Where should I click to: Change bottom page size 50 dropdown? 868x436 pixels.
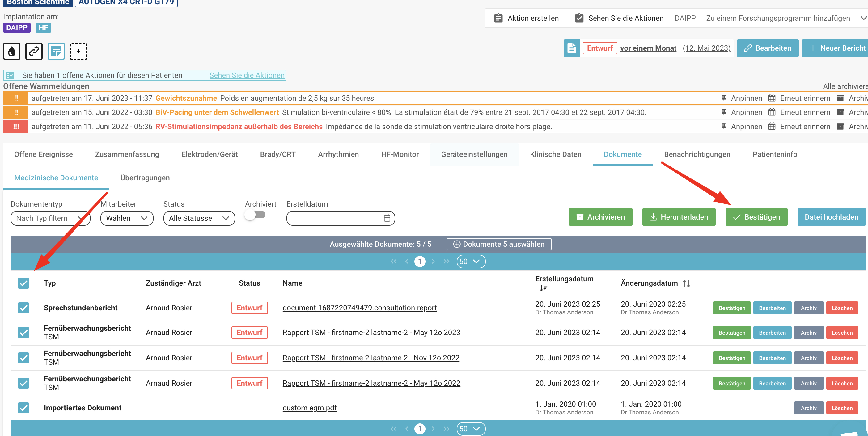point(471,429)
